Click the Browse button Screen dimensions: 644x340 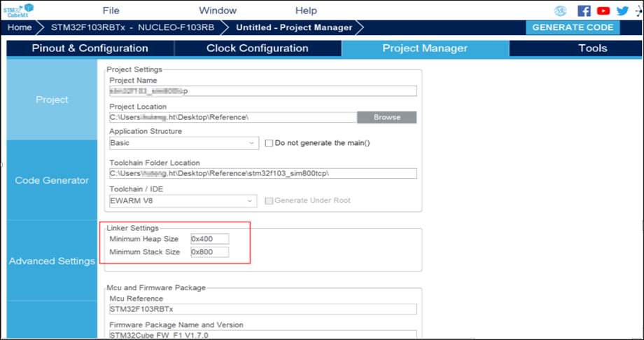pyautogui.click(x=387, y=117)
